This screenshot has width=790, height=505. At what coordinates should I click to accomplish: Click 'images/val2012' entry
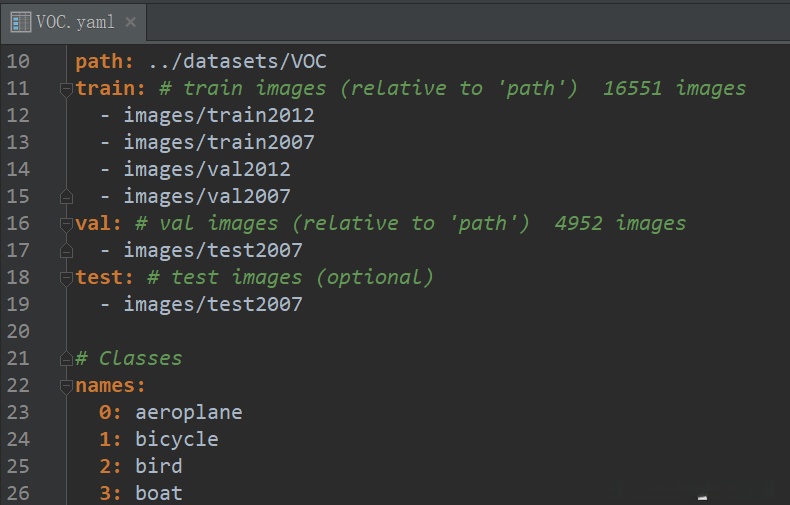pyautogui.click(x=207, y=169)
